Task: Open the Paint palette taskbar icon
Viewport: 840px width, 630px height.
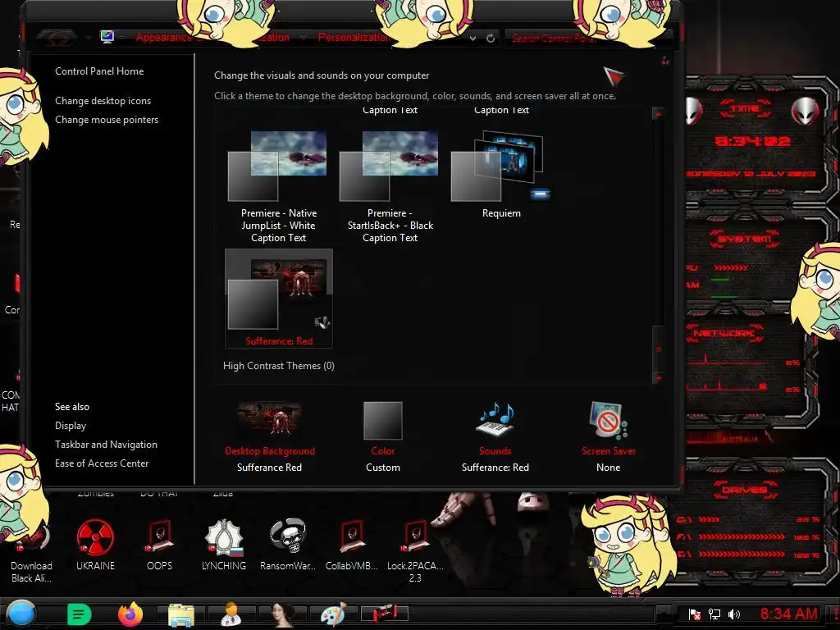Action: coord(333,614)
